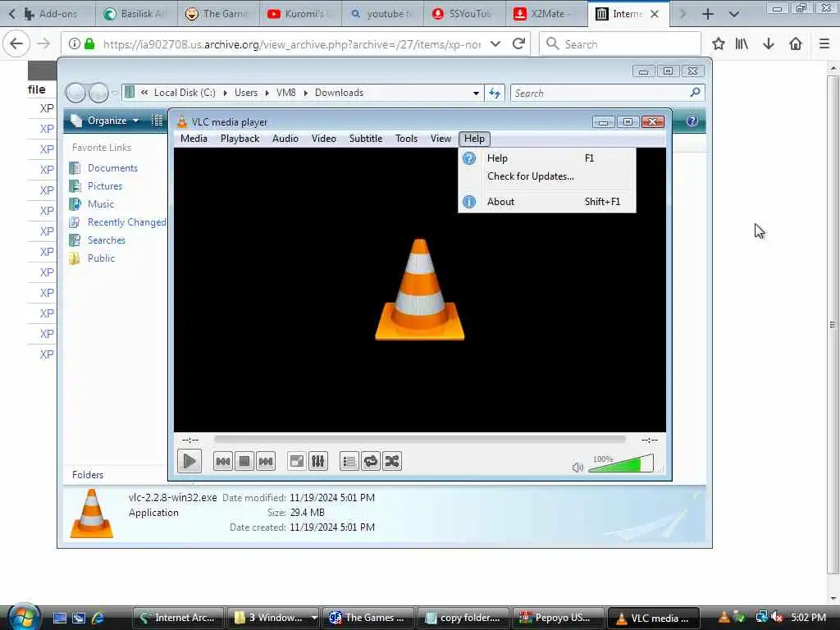Image resolution: width=840 pixels, height=630 pixels.
Task: Click Local Disk (C:) breadcrumb
Action: 185,93
